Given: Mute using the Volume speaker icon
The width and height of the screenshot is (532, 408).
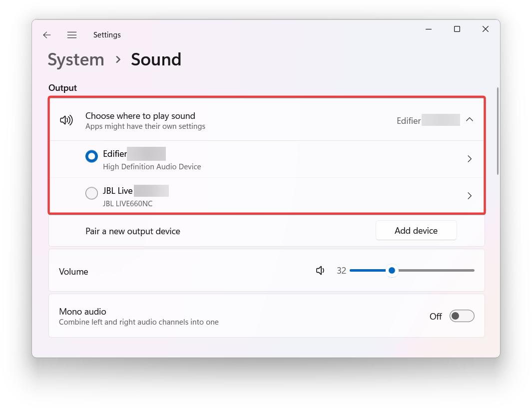Looking at the screenshot, I should tap(320, 270).
